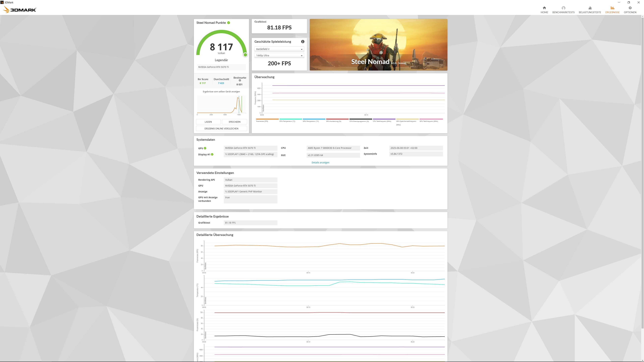644x362 pixels.
Task: Toggle CPU Taktfrequenz legend series
Action: click(x=382, y=121)
